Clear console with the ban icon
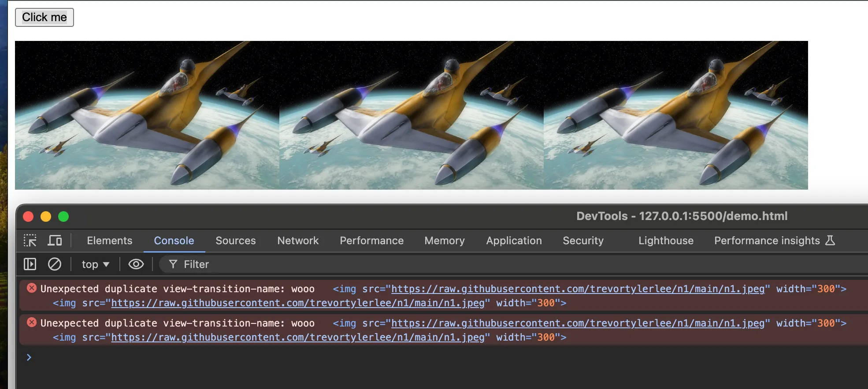868x389 pixels. tap(55, 264)
